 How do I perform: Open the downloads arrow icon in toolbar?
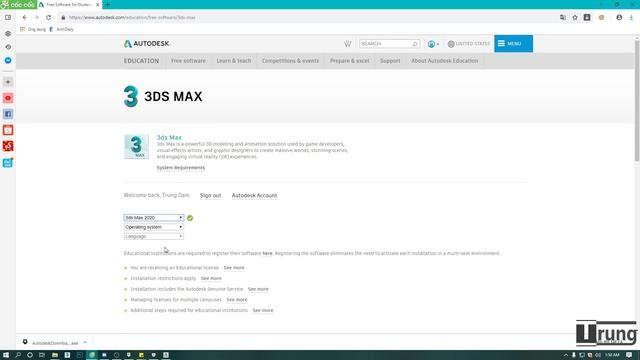point(631,18)
